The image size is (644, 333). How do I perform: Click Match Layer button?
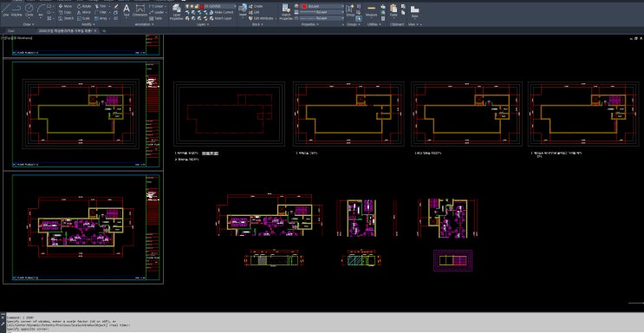click(x=219, y=18)
